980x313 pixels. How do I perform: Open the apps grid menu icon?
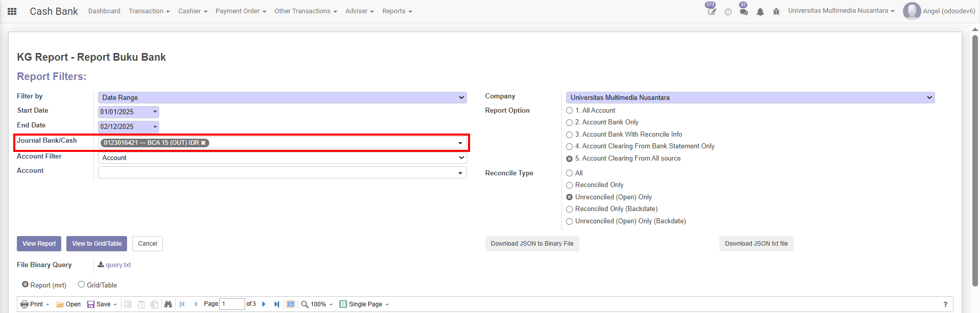click(12, 11)
